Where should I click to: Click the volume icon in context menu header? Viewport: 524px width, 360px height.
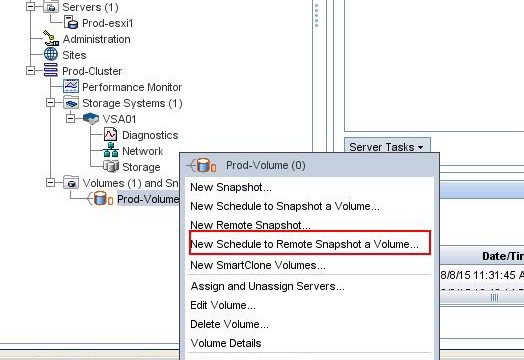(x=201, y=165)
